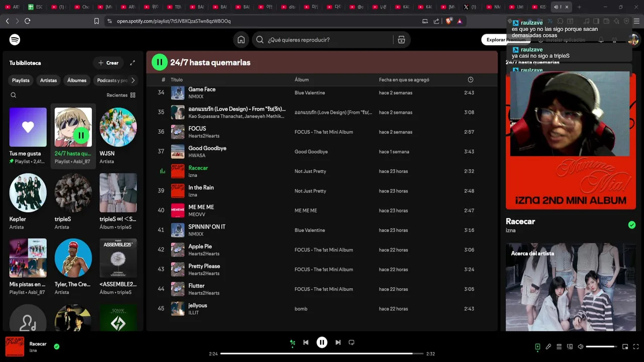Open the playback queue icon
The image size is (644, 362).
click(x=559, y=346)
